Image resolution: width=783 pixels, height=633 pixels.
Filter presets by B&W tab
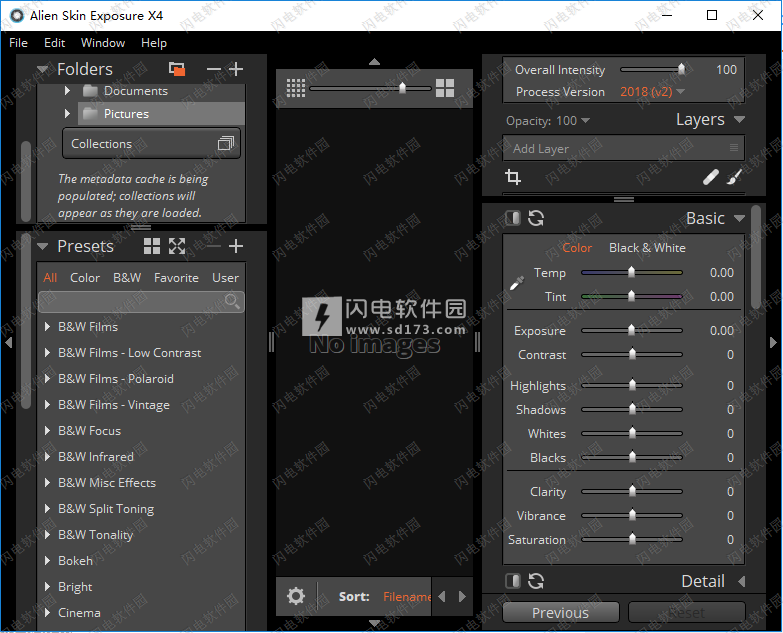tap(127, 278)
